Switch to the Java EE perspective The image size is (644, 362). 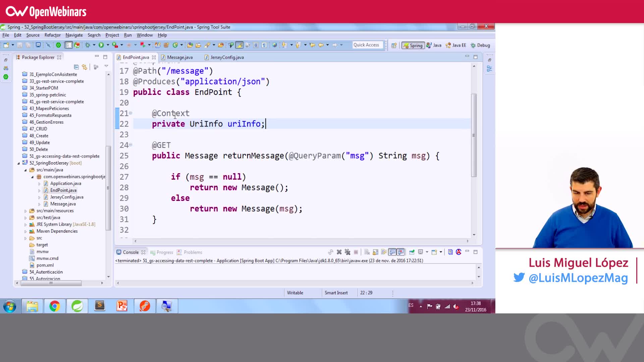455,45
